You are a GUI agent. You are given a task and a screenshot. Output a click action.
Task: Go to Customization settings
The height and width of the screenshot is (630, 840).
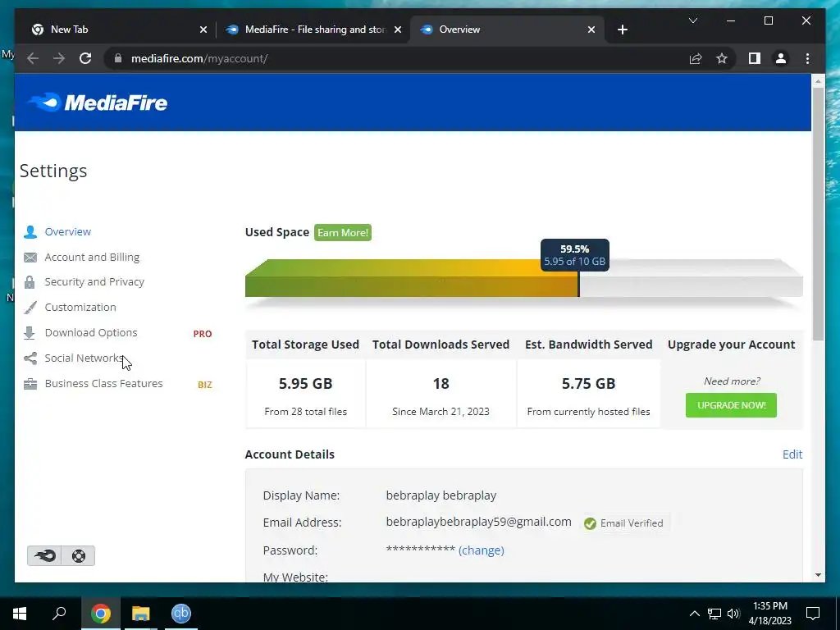(80, 307)
